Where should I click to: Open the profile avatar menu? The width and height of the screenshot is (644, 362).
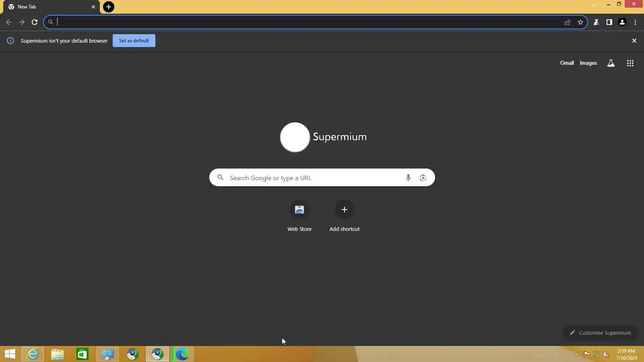point(622,22)
